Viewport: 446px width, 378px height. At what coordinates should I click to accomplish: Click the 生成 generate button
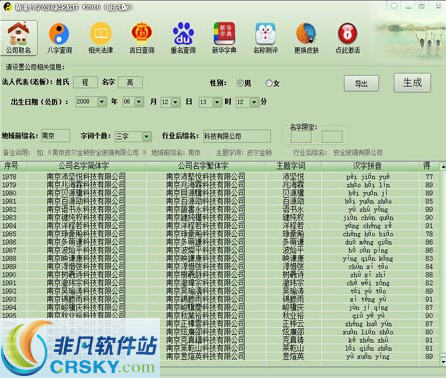tap(412, 82)
